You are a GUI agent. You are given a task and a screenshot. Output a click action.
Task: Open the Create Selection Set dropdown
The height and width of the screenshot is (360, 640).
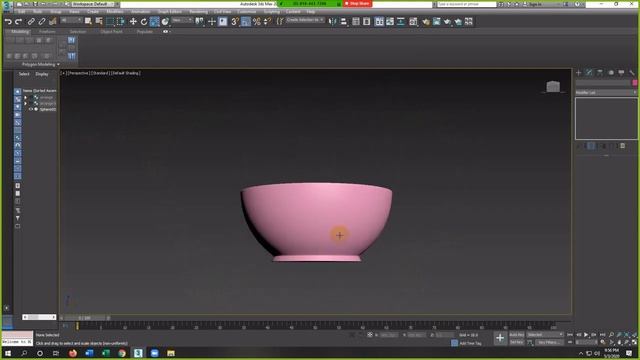coord(305,20)
